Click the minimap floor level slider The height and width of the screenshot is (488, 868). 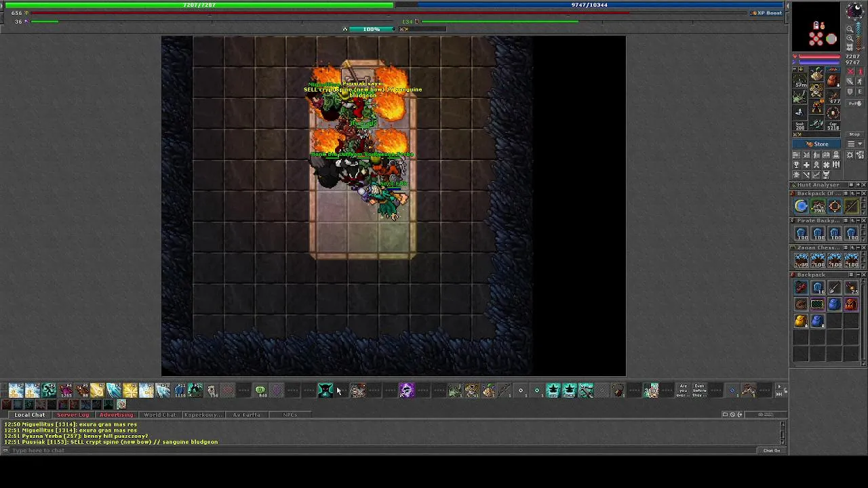pos(859,35)
